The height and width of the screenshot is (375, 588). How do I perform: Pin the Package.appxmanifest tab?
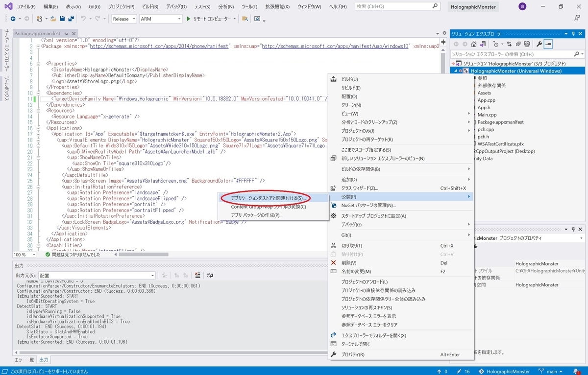pyautogui.click(x=66, y=33)
